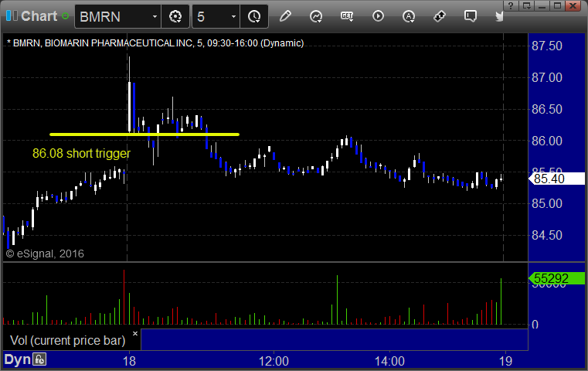Click the link chart icon
Viewport: 588px width, 371px height.
pyautogui.click(x=440, y=15)
